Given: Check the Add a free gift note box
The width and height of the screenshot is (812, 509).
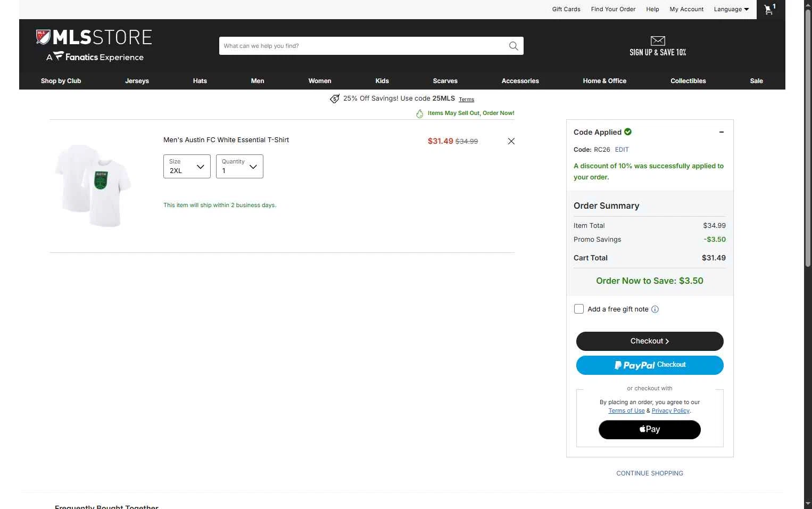Looking at the screenshot, I should [x=579, y=309].
